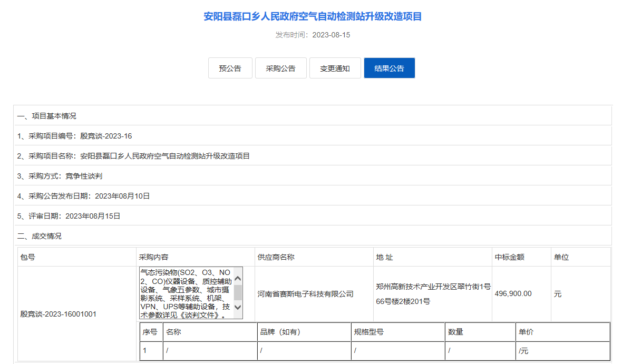Click supplier name 河南省赛斯电子科技有限公司
The height and width of the screenshot is (364, 622).
[305, 294]
